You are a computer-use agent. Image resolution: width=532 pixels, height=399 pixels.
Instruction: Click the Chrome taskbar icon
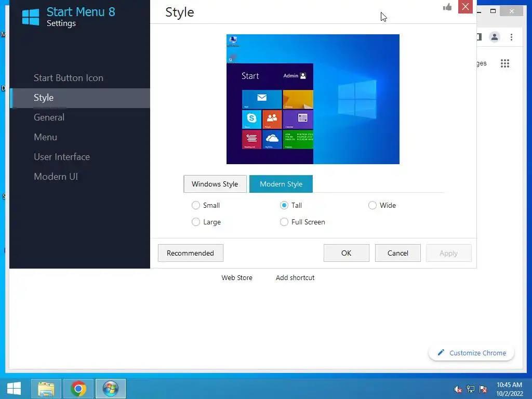[78, 389]
